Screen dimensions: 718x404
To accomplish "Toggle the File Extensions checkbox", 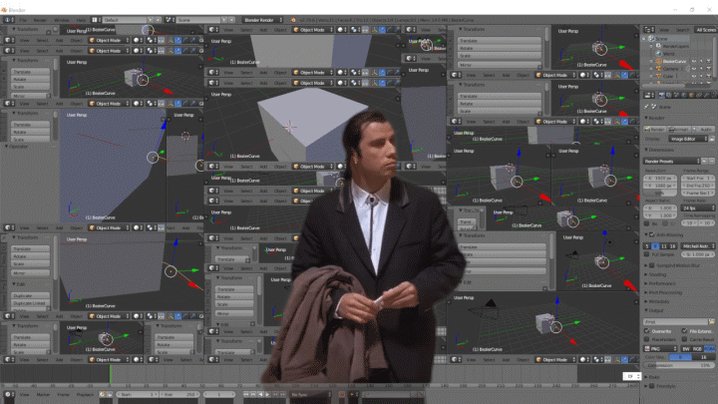I will click(684, 331).
